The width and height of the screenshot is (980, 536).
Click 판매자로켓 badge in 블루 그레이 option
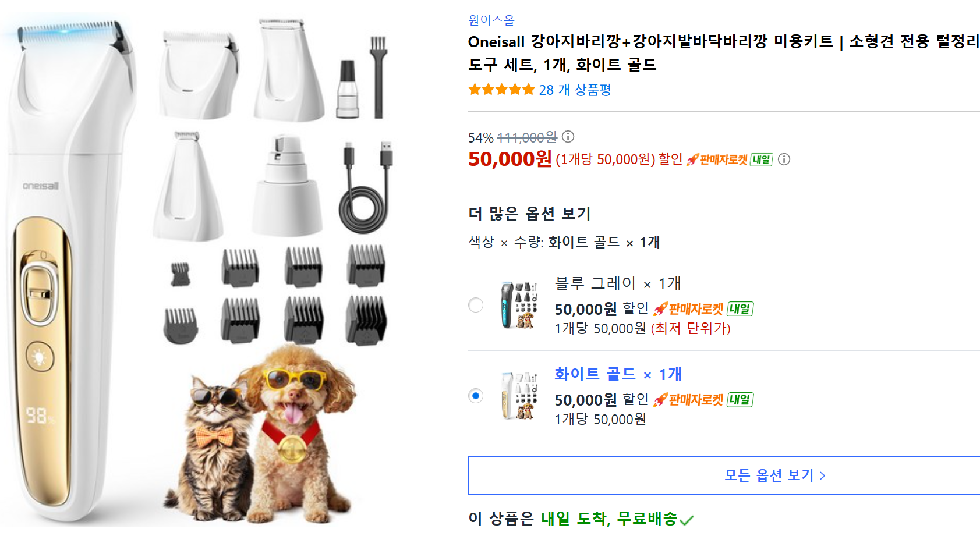point(689,309)
